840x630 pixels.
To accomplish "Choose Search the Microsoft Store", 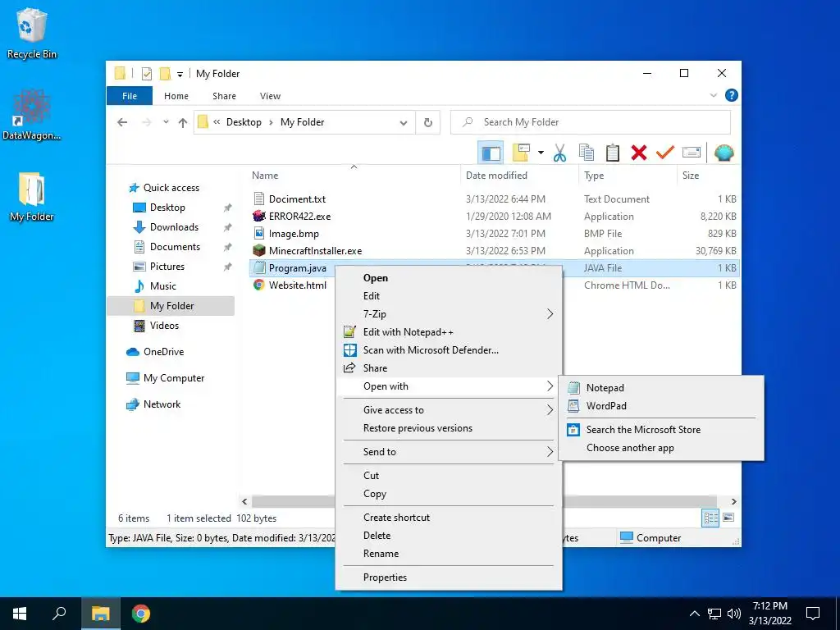I will [x=661, y=430].
